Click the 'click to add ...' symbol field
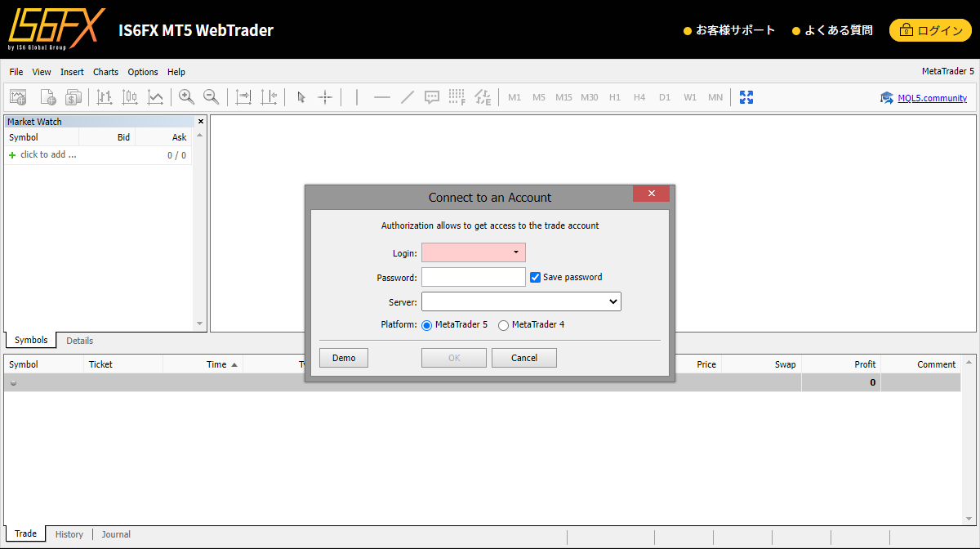 48,155
